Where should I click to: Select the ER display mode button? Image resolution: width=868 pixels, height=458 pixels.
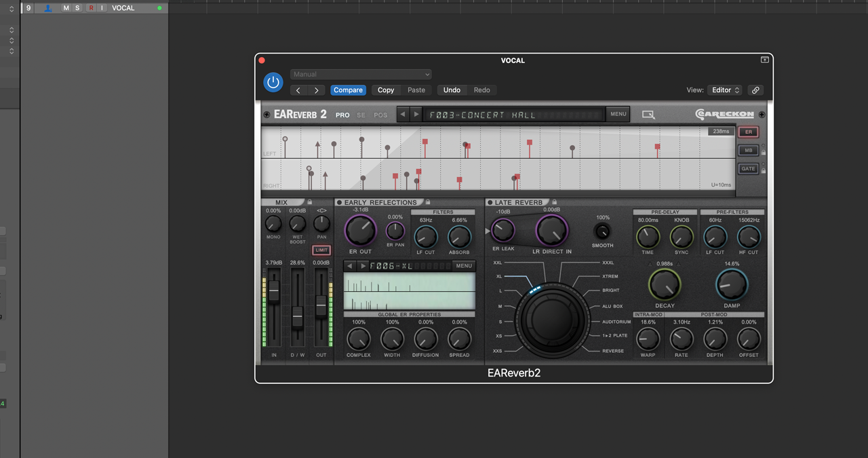coord(748,132)
